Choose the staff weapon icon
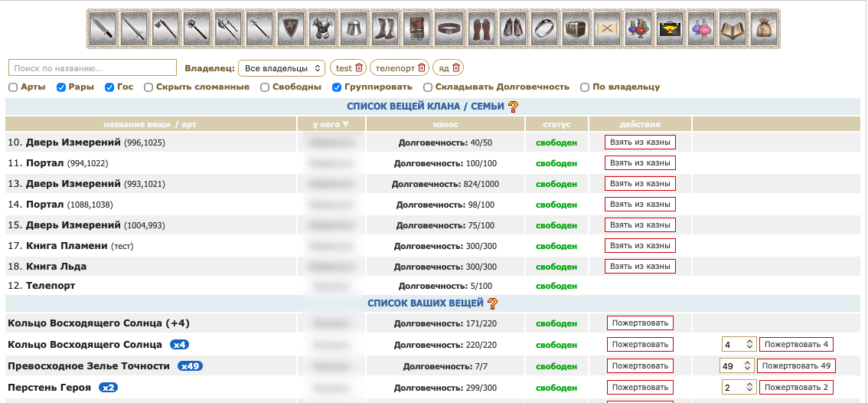The height and width of the screenshot is (403, 868). click(260, 29)
